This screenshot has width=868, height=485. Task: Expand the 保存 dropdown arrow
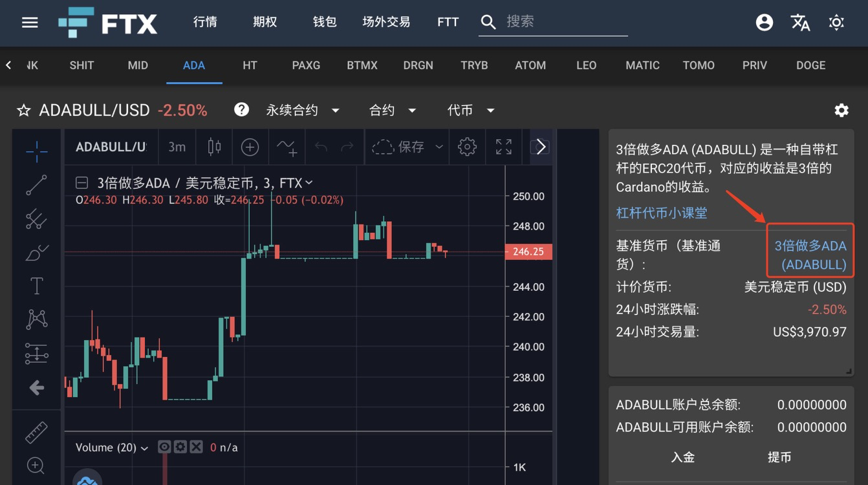coord(439,147)
